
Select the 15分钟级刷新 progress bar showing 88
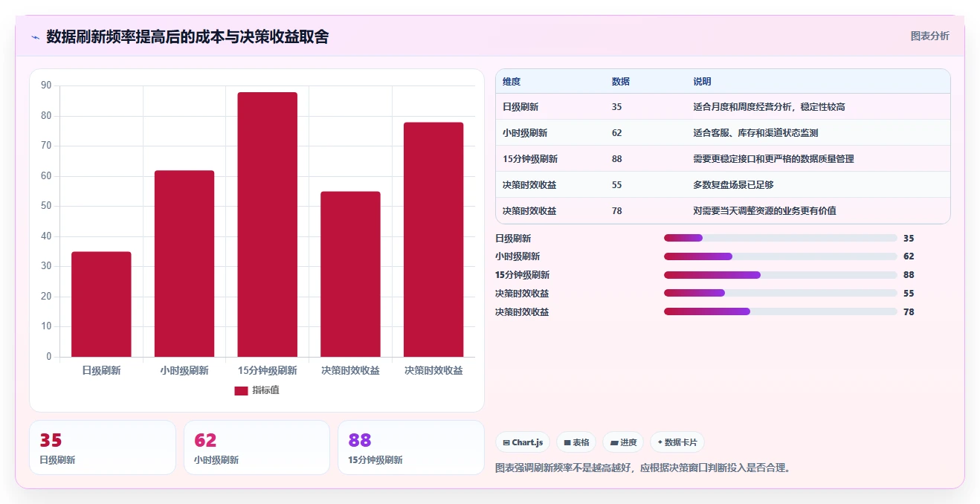pos(781,275)
